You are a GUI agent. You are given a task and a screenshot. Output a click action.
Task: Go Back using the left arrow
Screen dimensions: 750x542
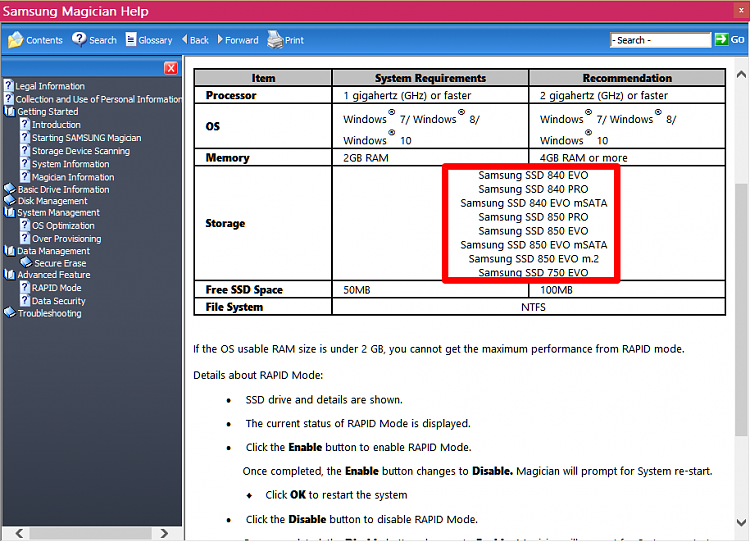[x=185, y=40]
